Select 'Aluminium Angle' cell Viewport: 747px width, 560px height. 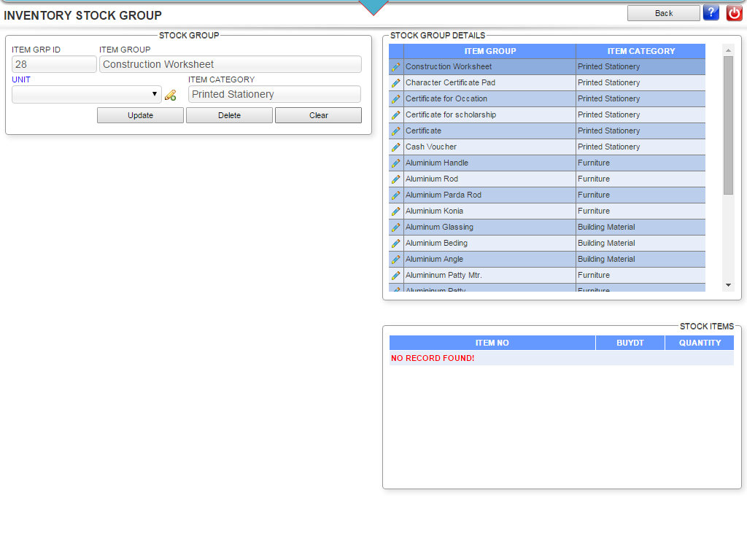pos(489,259)
